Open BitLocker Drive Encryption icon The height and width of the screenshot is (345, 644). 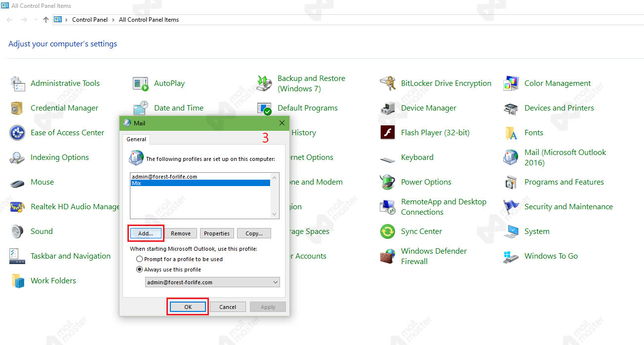tap(388, 83)
